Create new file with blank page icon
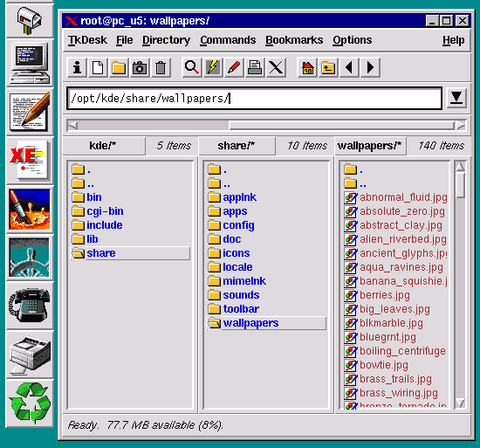The image size is (480, 448). click(98, 67)
